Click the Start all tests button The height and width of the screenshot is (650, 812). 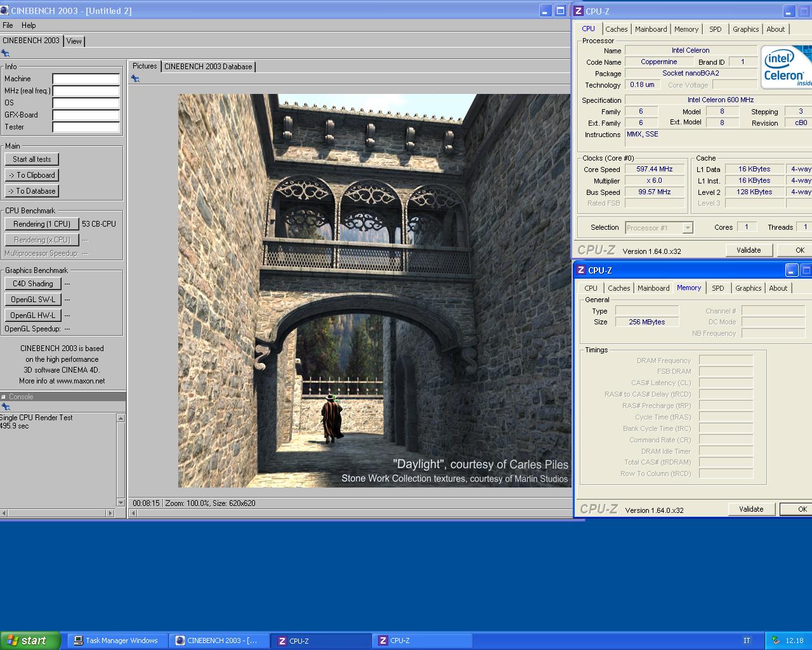click(x=32, y=159)
